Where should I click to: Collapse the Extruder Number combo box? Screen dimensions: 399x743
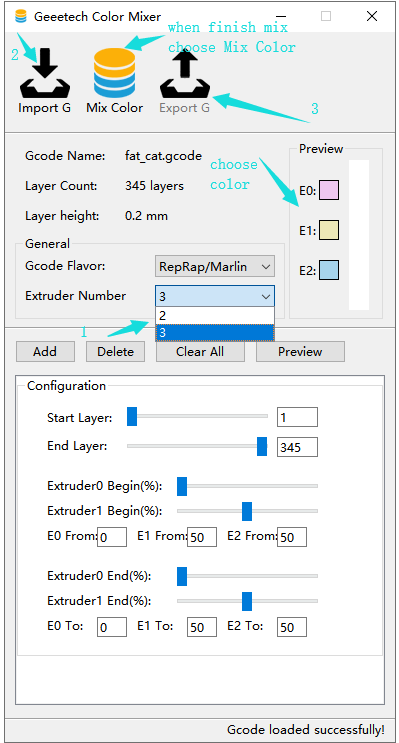tap(215, 297)
